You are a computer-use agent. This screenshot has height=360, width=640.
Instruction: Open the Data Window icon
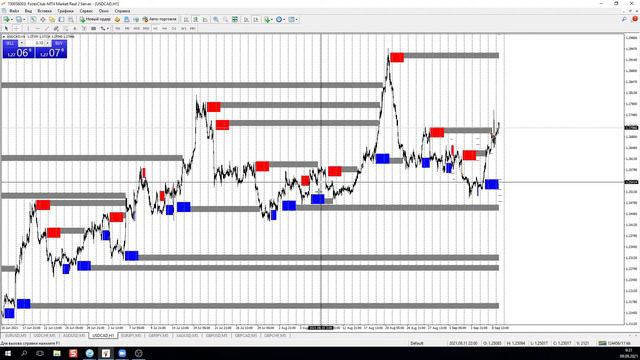42,19
